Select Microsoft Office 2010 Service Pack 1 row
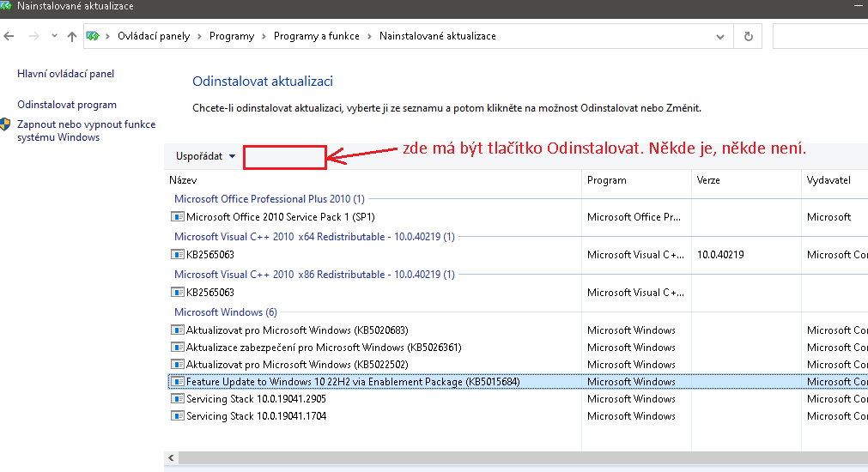 [x=518, y=217]
